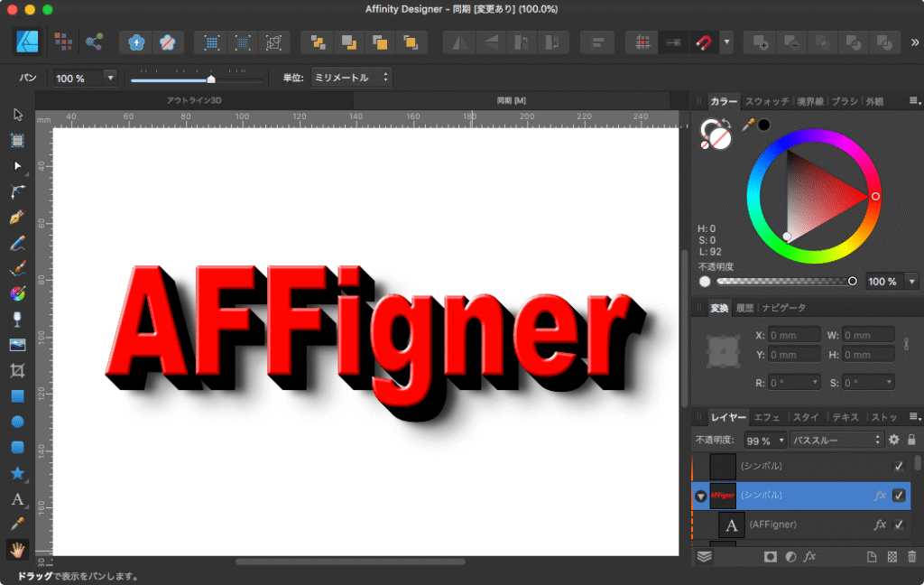The width and height of the screenshot is (924, 585).
Task: Toggle the red snapping magnet icon
Action: [702, 42]
